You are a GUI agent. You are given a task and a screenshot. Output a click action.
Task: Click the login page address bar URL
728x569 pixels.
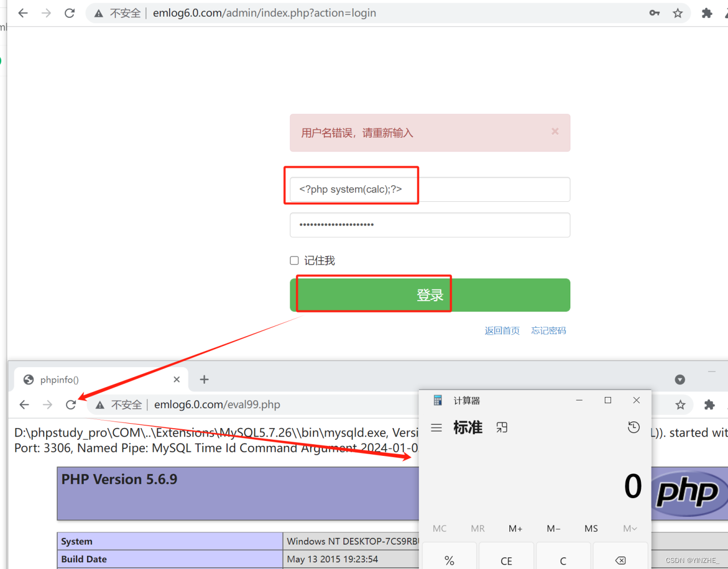(x=265, y=13)
